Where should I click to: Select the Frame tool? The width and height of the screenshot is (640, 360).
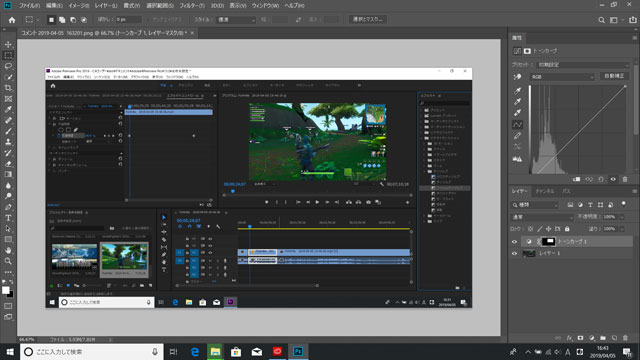8,98
